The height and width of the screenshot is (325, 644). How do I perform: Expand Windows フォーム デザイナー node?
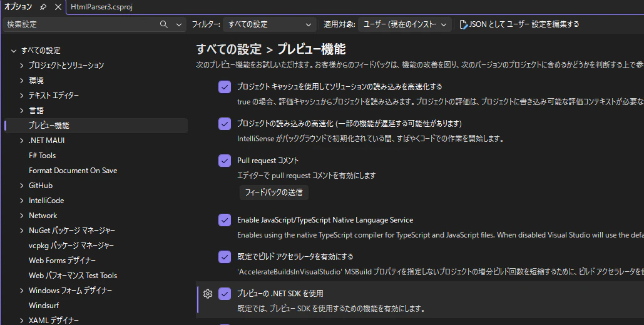click(x=22, y=291)
